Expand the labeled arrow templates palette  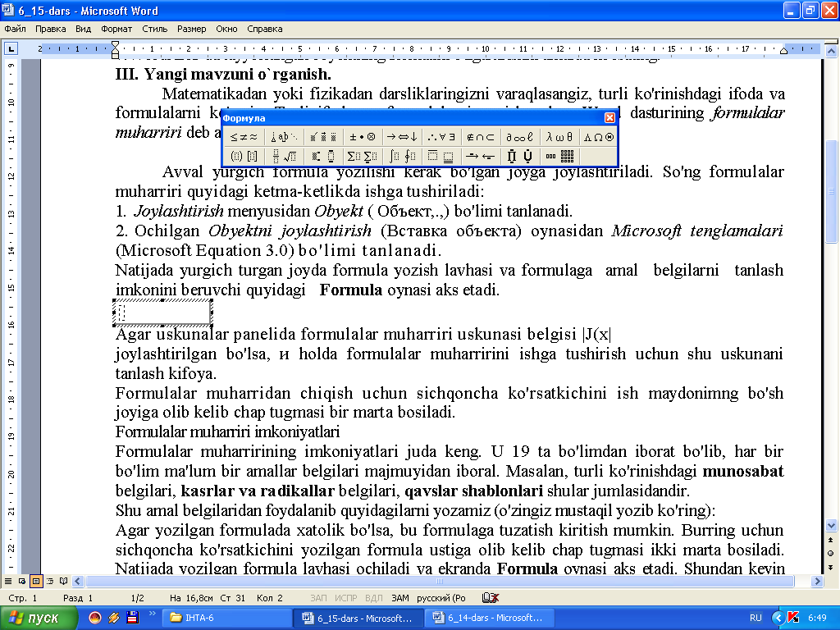pos(481,157)
